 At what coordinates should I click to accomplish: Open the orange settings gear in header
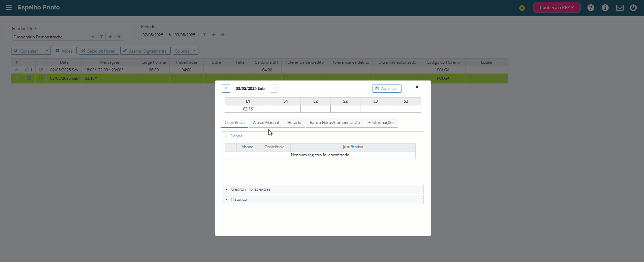(522, 8)
